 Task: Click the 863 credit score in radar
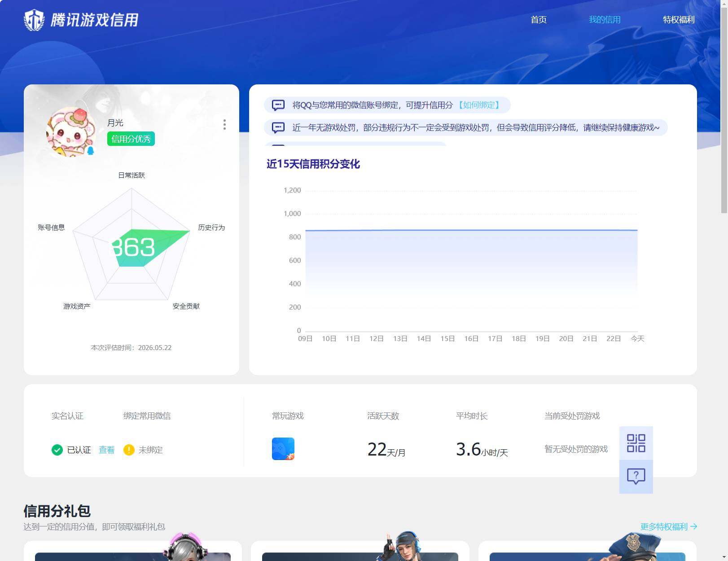point(132,247)
